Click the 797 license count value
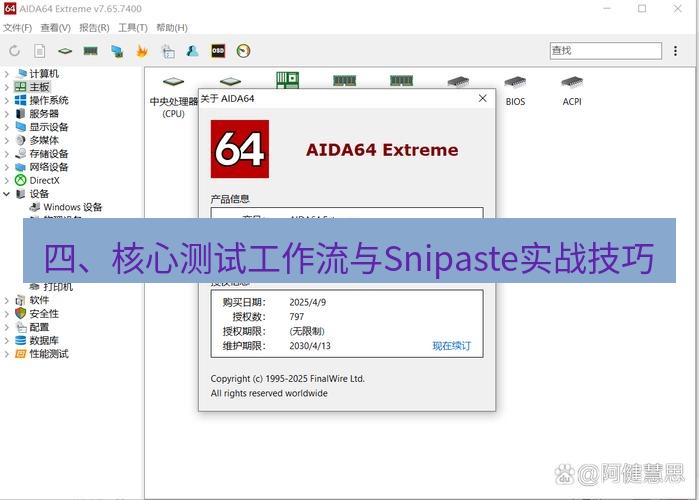 pyautogui.click(x=296, y=317)
